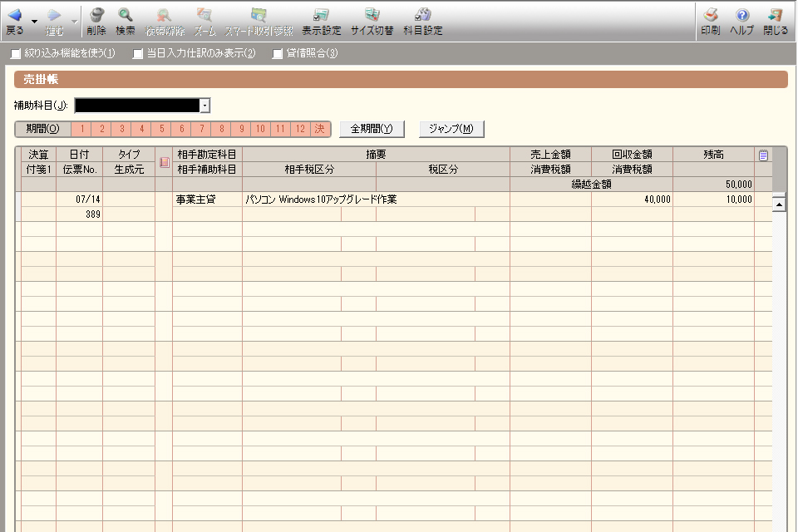Click the 削除 trash can icon

(96, 15)
